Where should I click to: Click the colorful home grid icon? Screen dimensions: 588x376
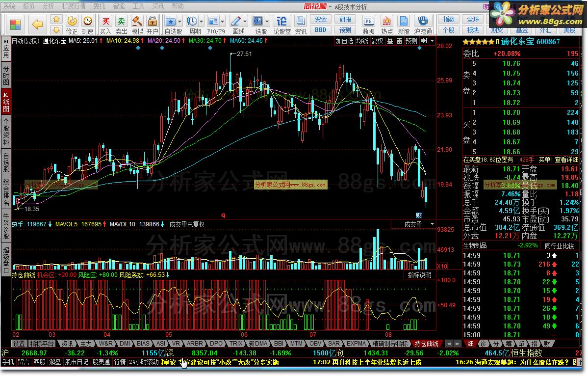(15, 25)
